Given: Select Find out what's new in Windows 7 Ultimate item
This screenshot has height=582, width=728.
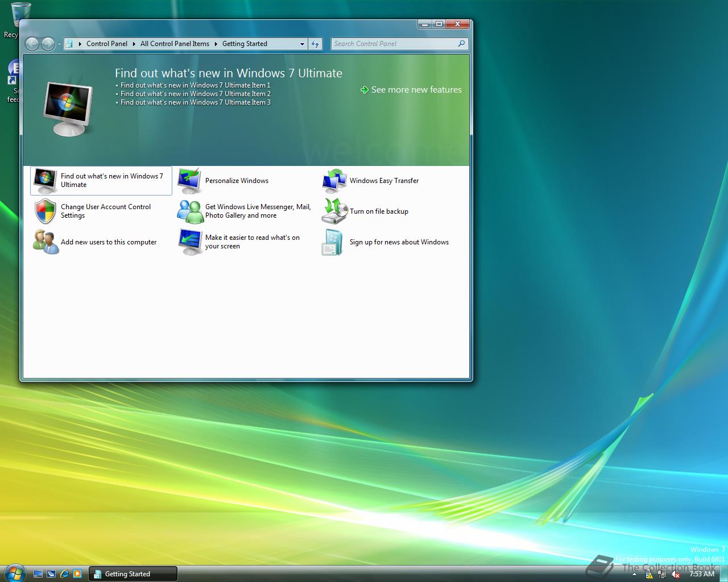Looking at the screenshot, I should (101, 181).
